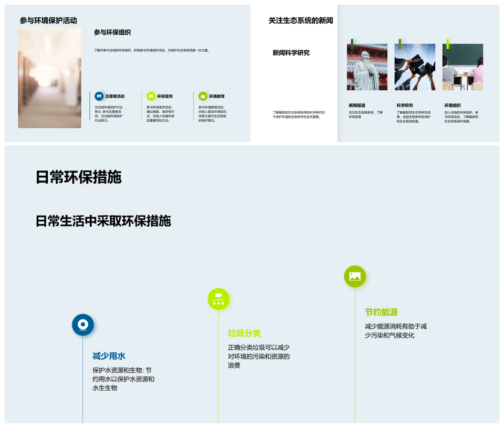Click the 垃圾分类 heading
Screen dimensions: 504x428
[244, 333]
